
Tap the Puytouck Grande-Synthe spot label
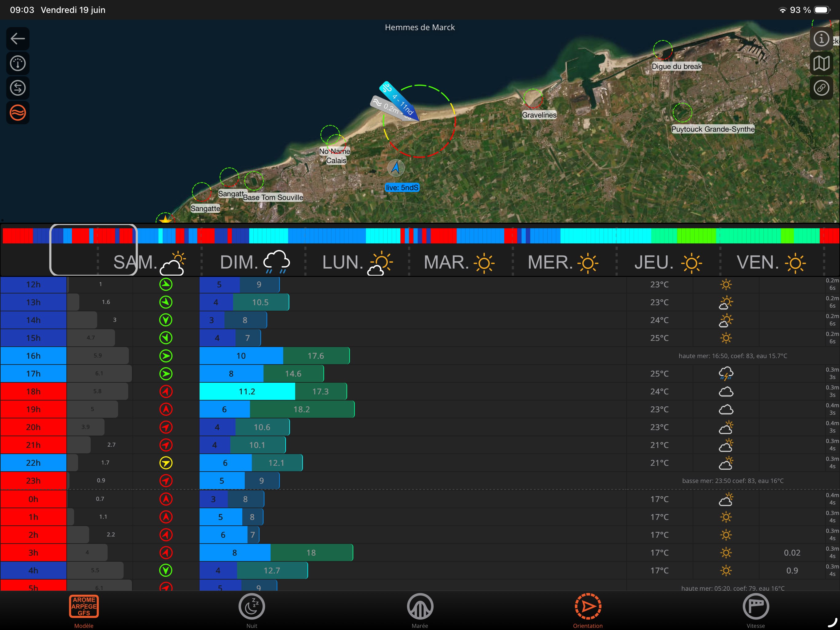(713, 129)
